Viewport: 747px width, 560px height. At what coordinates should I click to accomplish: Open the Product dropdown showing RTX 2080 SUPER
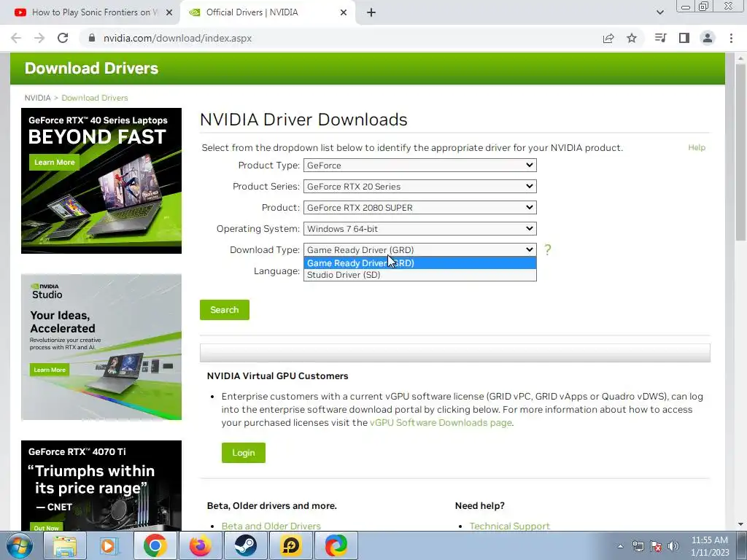[419, 208]
